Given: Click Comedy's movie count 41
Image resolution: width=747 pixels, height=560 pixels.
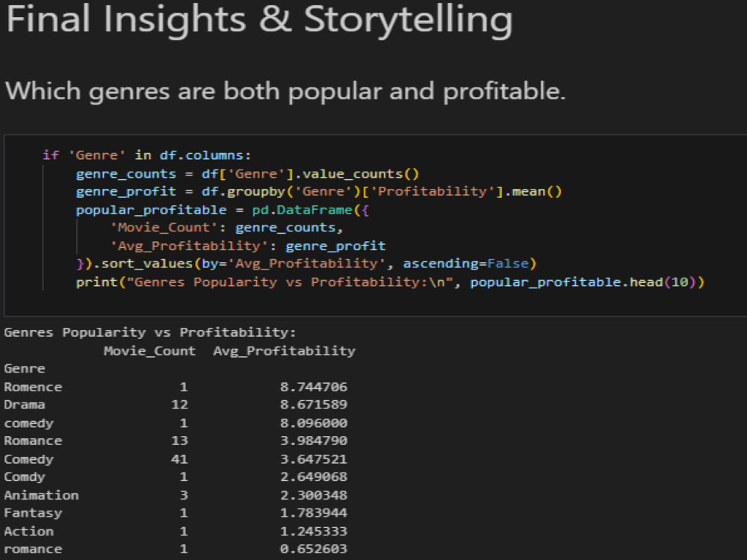Looking at the screenshot, I should [x=179, y=459].
